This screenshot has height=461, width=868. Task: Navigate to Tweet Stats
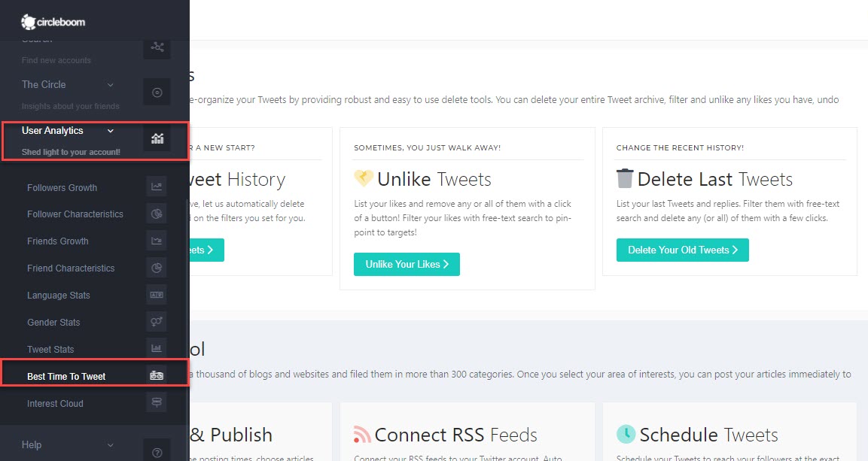(x=50, y=350)
